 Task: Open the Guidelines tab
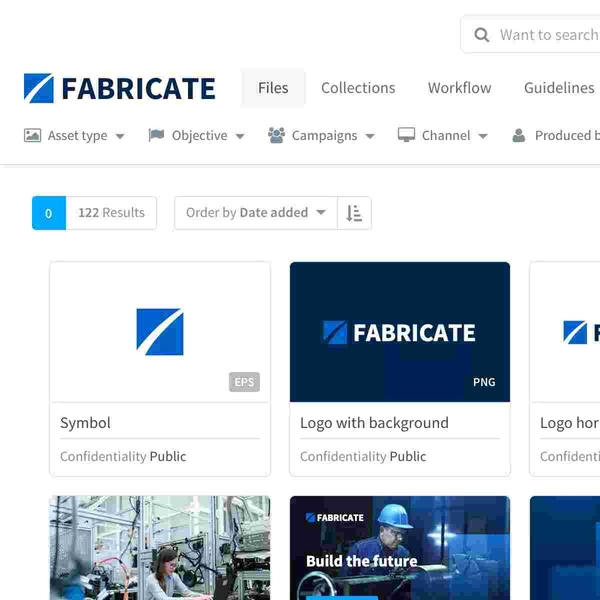pyautogui.click(x=559, y=88)
